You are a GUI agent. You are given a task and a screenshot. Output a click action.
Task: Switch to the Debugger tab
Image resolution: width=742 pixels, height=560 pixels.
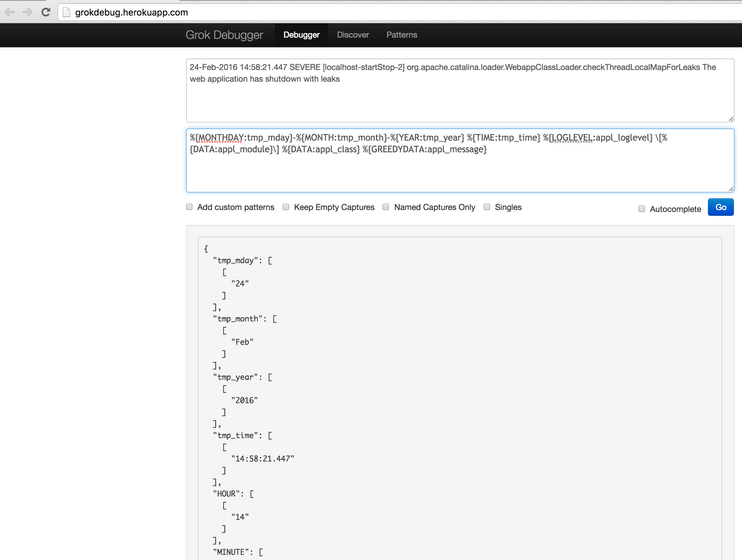301,35
